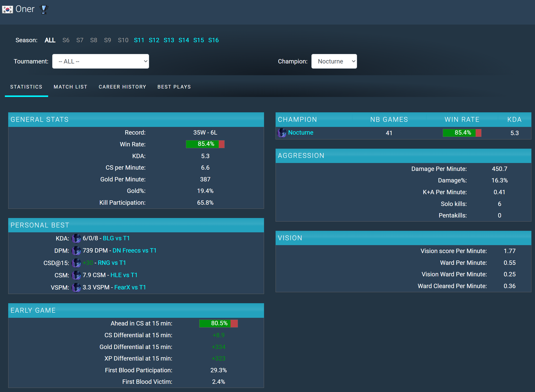
Task: Click Nocturne icon in champion table
Action: (282, 133)
